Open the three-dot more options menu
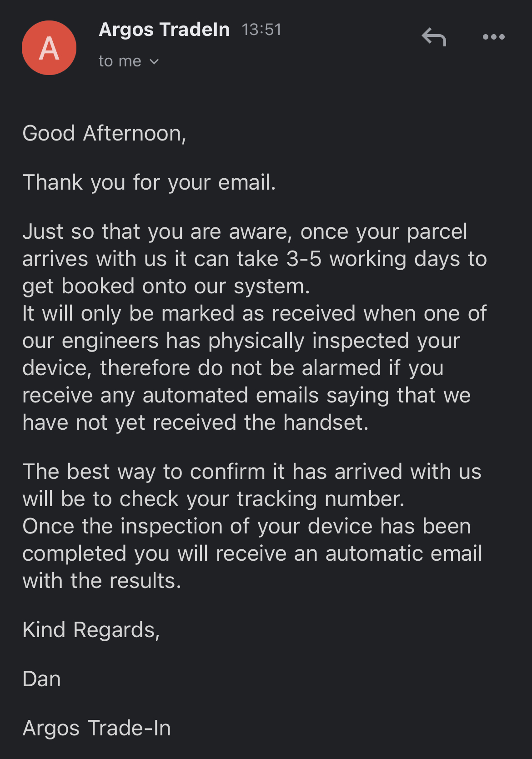The height and width of the screenshot is (759, 532). pos(493,37)
